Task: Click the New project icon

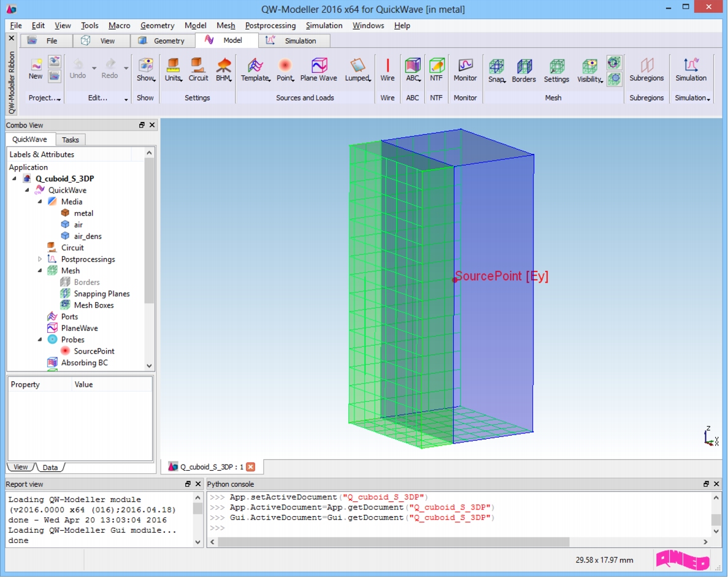Action: pos(36,69)
